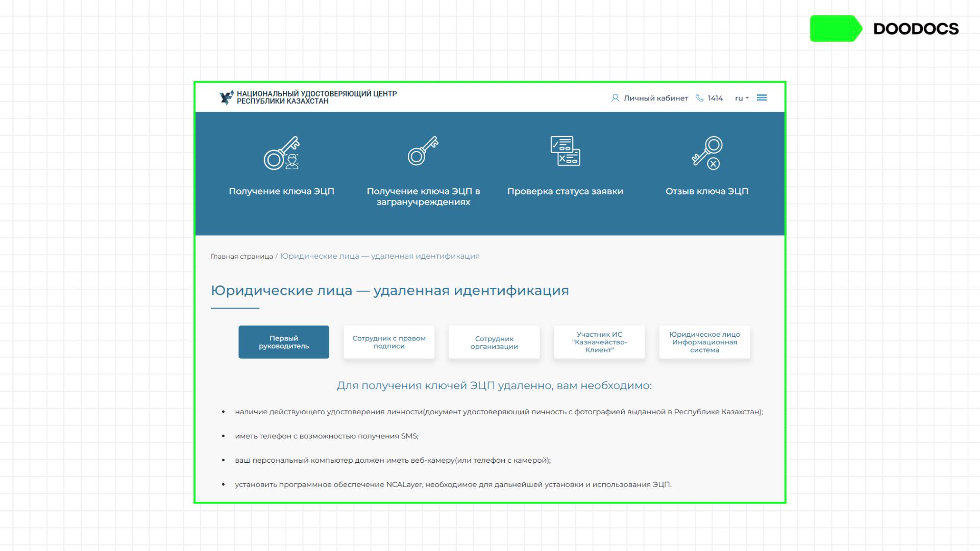Viewport: 980px width, 551px height.
Task: Open Участник ИС Казначейство-Клиент tab
Action: 599,342
